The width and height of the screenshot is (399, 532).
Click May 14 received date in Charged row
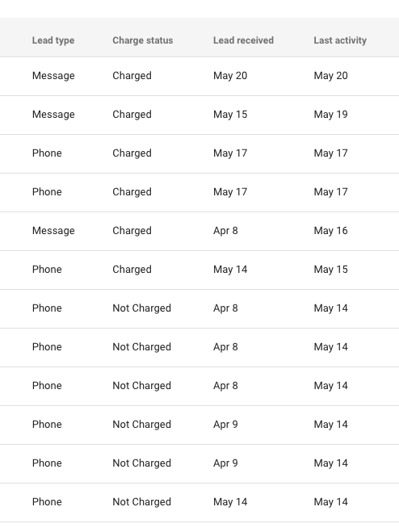point(230,270)
